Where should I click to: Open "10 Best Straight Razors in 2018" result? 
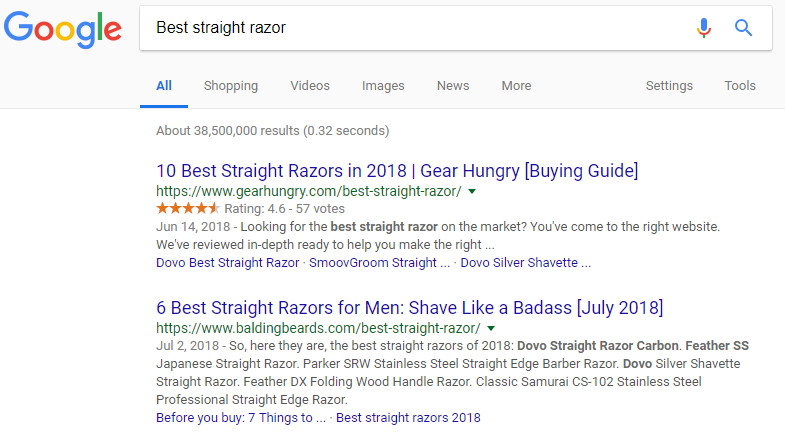coord(397,170)
